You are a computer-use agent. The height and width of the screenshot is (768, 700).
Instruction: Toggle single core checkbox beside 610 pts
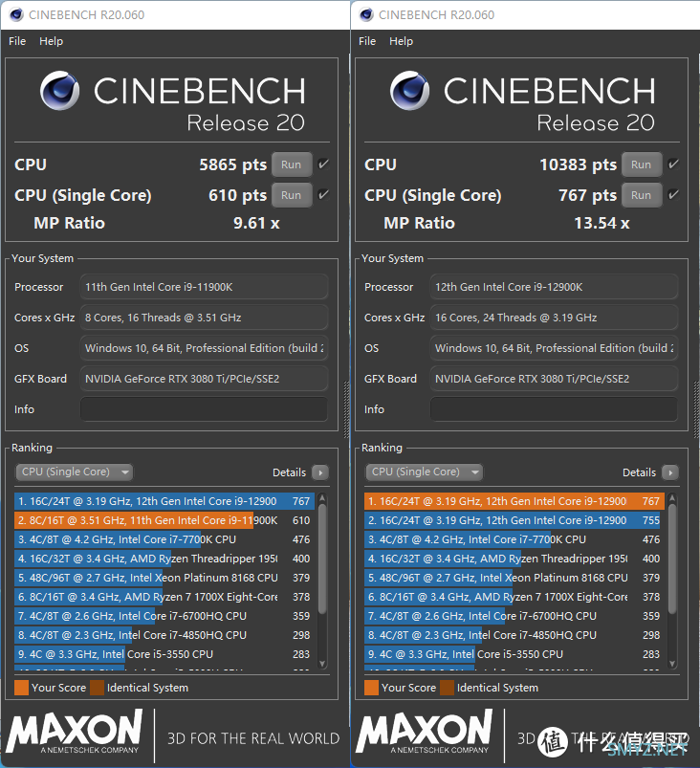point(323,194)
